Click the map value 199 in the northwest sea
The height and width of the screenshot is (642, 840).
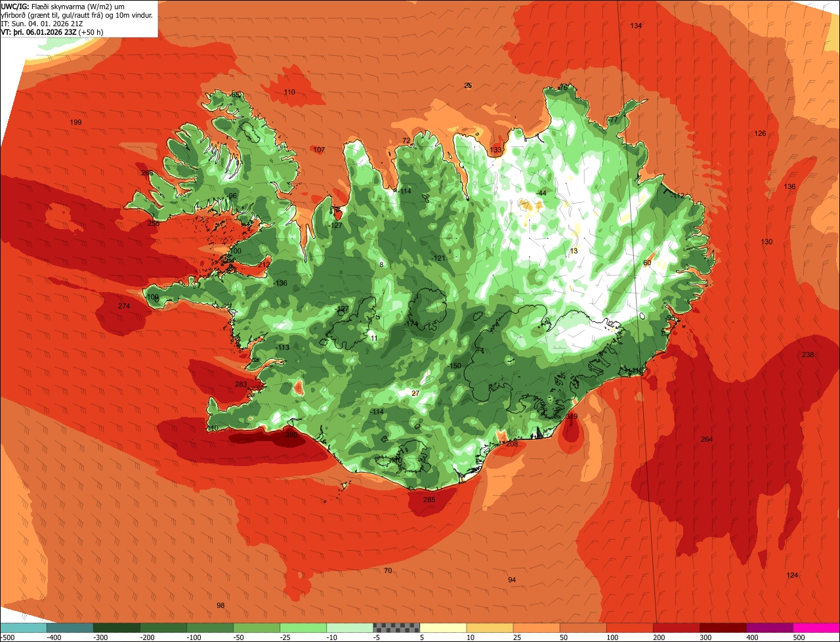(x=75, y=123)
